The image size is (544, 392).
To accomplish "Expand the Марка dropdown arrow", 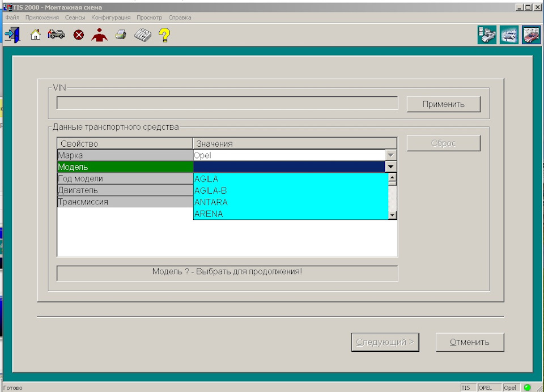I will point(390,155).
